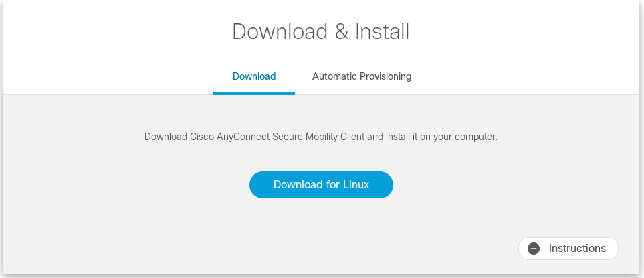Viewport: 644px width, 278px height.
Task: Click the Cisco AnyConnect description text
Action: click(x=320, y=137)
